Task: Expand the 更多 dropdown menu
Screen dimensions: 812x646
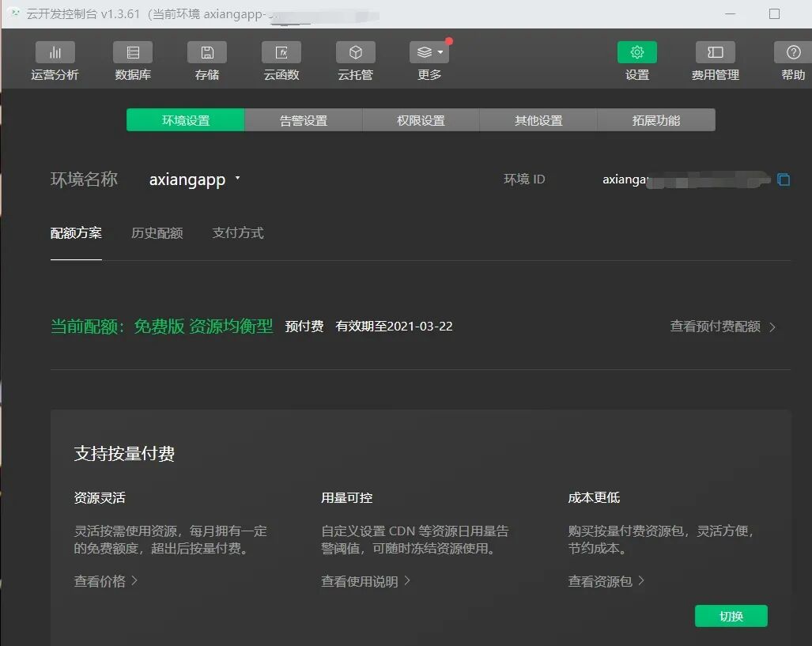Action: [429, 51]
